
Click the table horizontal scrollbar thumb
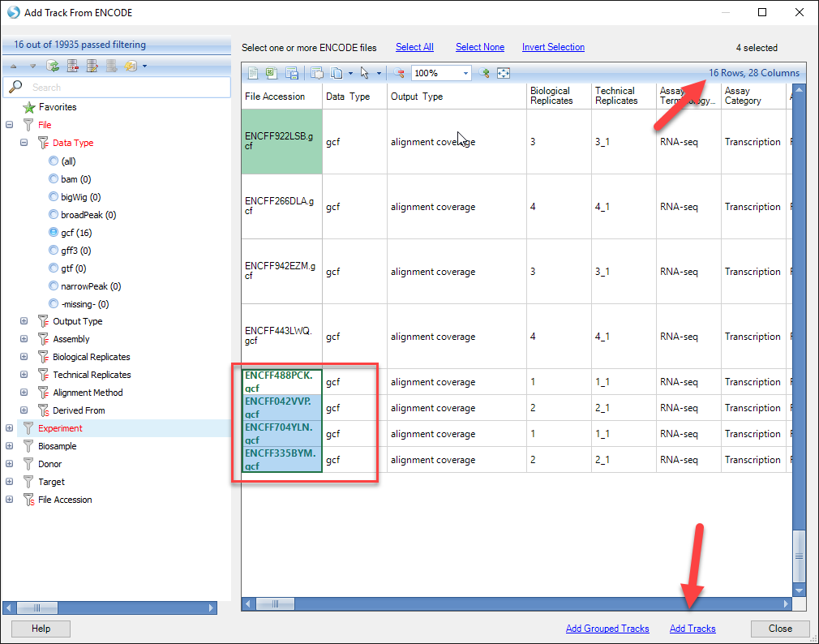point(275,604)
